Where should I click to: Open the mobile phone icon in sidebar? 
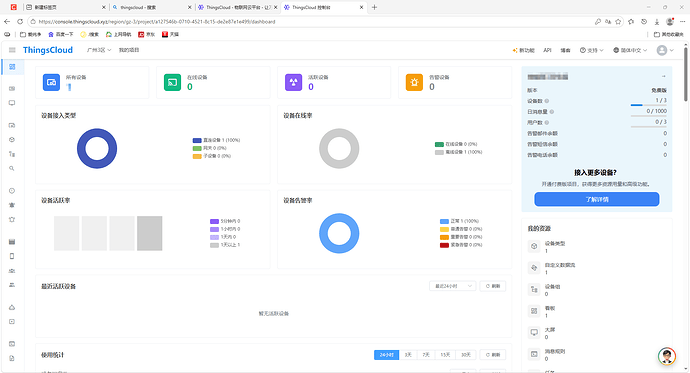(12, 256)
